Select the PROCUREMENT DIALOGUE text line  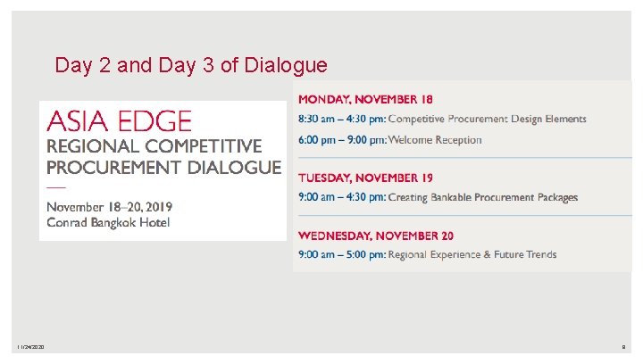pyautogui.click(x=164, y=168)
